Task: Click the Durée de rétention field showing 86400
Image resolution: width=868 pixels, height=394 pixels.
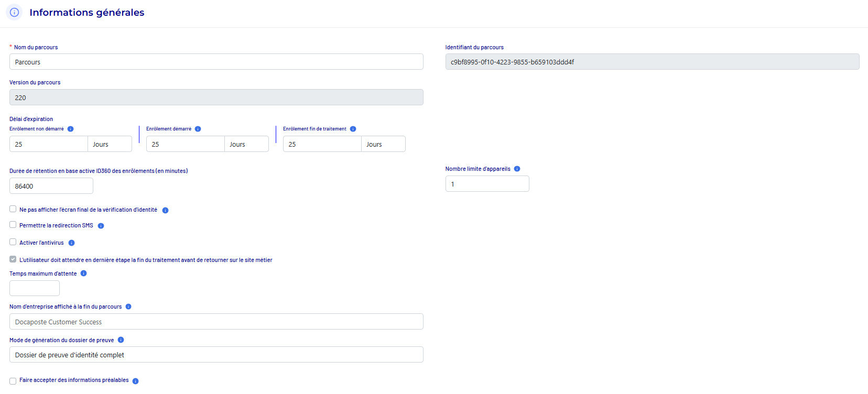Action: click(x=51, y=186)
